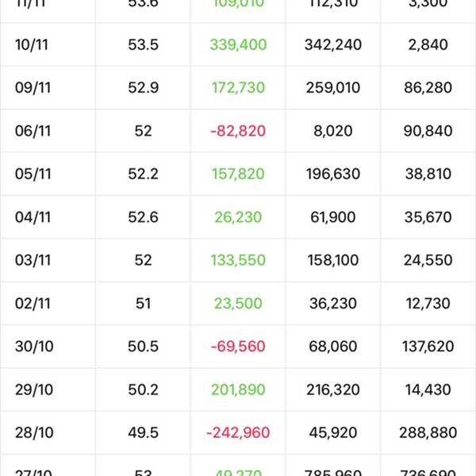
Task: Click the 288,880 sell volume
Action: point(428,432)
